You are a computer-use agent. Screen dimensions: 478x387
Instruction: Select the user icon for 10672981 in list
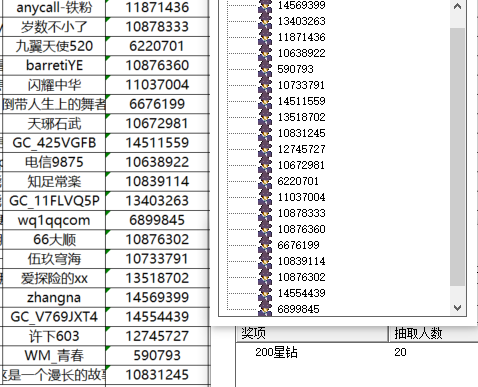tap(265, 165)
